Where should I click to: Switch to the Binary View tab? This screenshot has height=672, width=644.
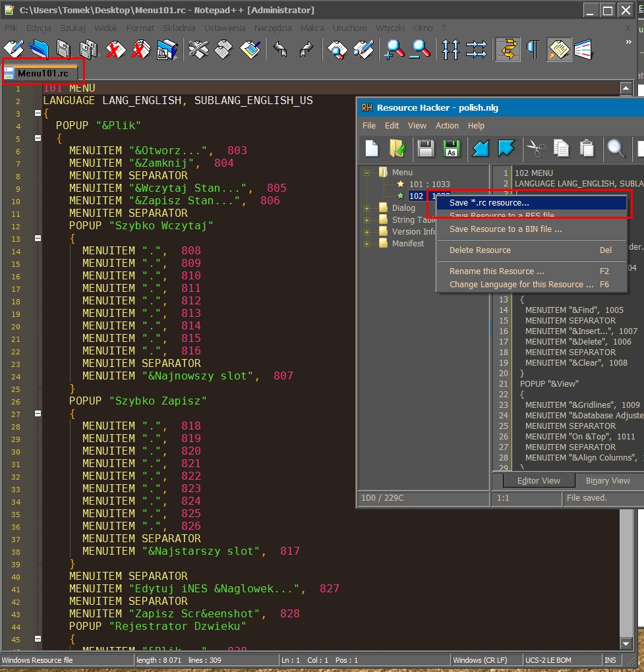(x=607, y=480)
